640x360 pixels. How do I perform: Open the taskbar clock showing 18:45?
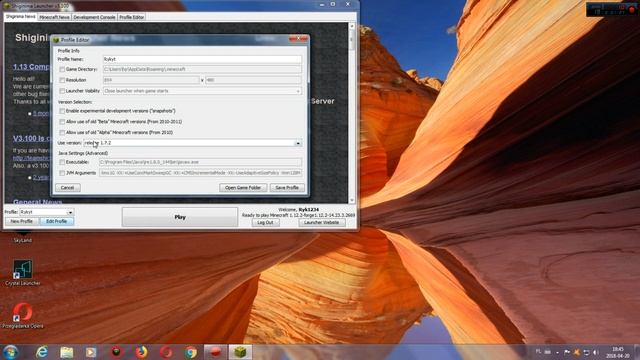618,352
